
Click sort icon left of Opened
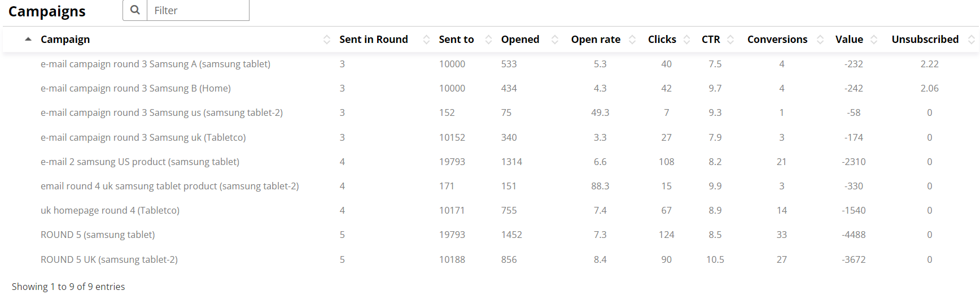click(489, 39)
